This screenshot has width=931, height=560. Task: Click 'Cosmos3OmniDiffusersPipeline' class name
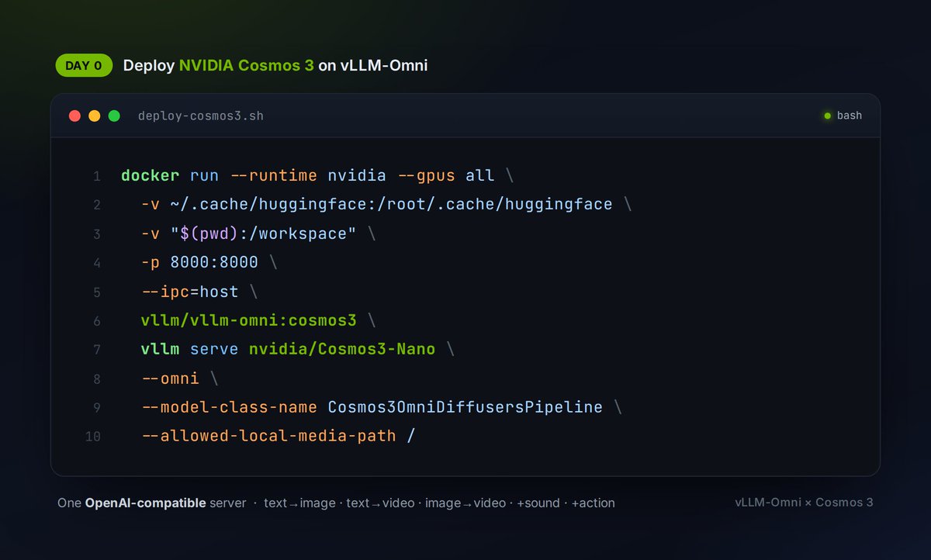(465, 407)
